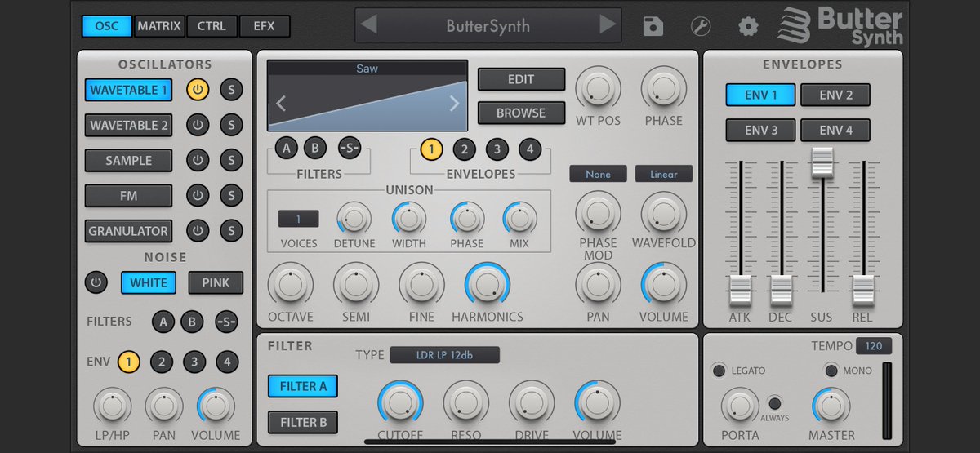The width and height of the screenshot is (980, 453).
Task: Select oscillator envelope 2 button
Action: (464, 149)
